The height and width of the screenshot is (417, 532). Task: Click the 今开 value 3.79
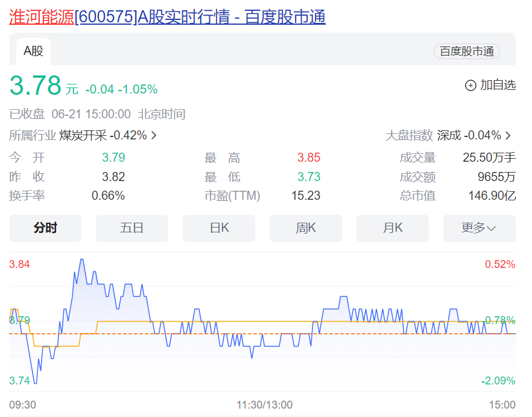[x=113, y=158]
